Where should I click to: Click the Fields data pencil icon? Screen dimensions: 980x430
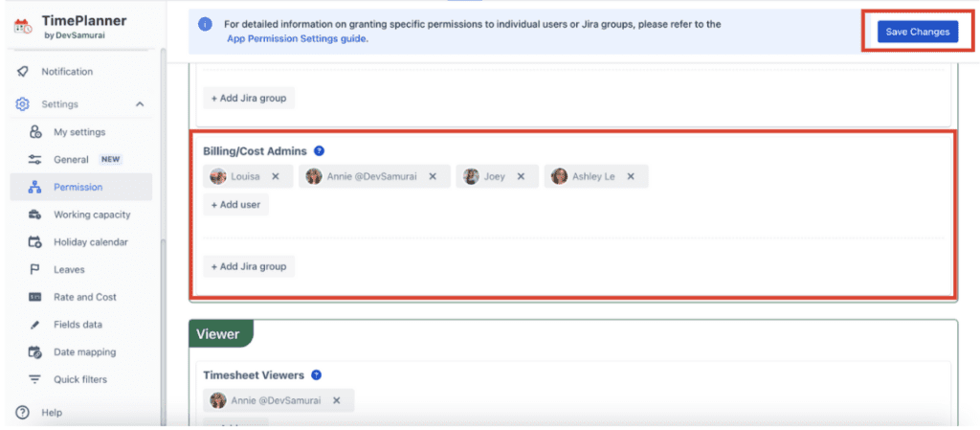[35, 325]
